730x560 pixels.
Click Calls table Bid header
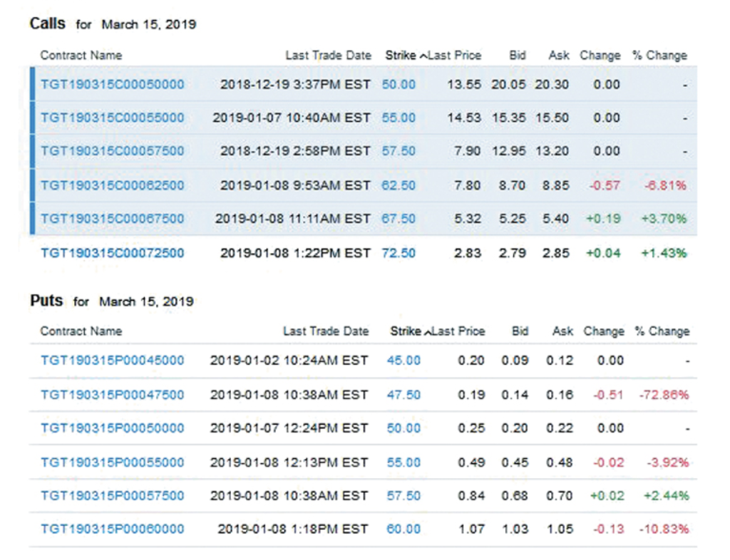518,56
